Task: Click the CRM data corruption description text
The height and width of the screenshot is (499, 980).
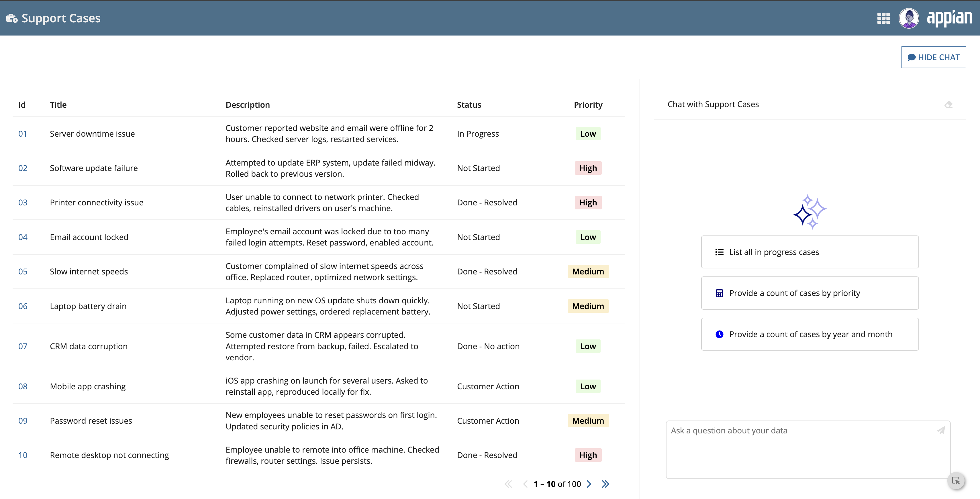Action: point(322,346)
